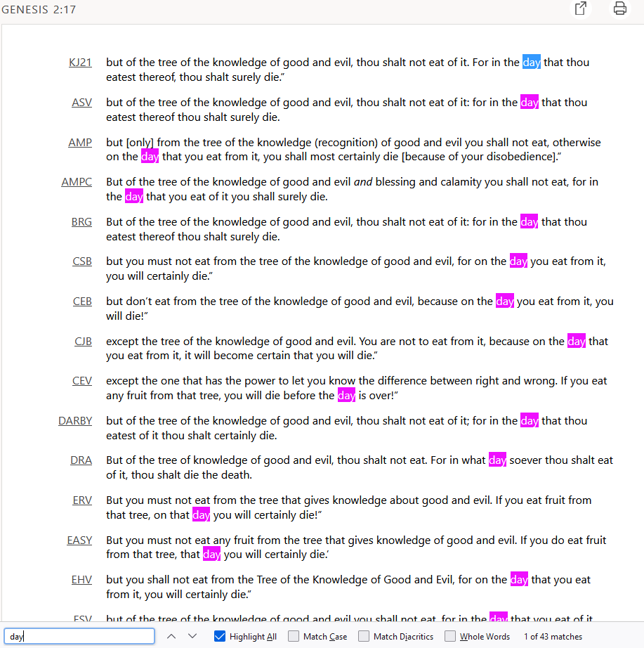Enable the Match Diacritics checkbox
Viewport: 644px width, 648px height.
[x=364, y=636]
